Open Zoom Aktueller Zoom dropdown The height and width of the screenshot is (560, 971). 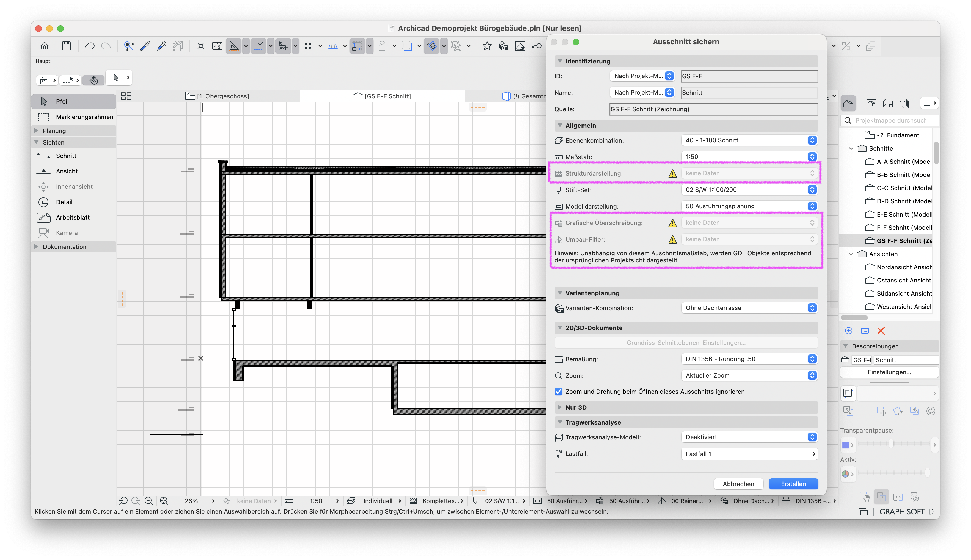(749, 375)
